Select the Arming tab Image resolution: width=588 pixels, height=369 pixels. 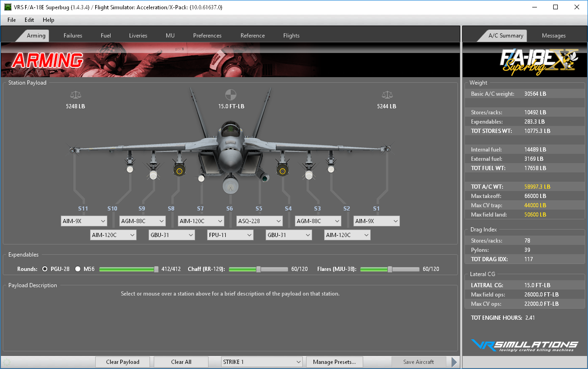36,36
